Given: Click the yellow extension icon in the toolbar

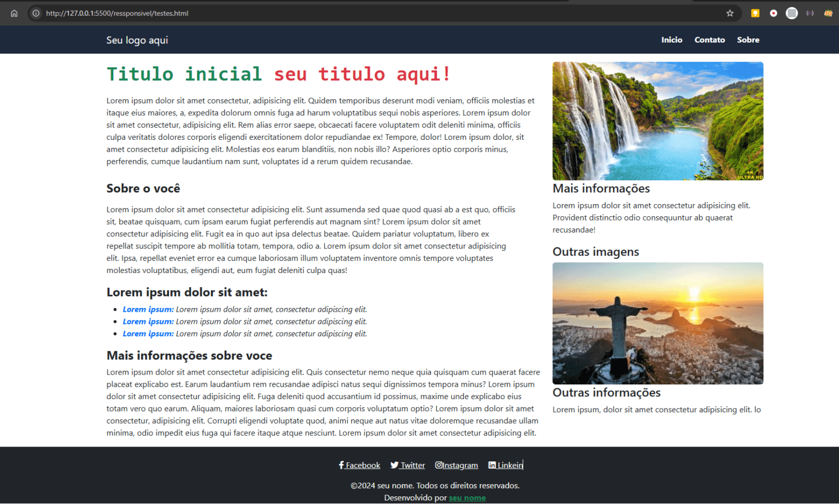Looking at the screenshot, I should coord(755,13).
